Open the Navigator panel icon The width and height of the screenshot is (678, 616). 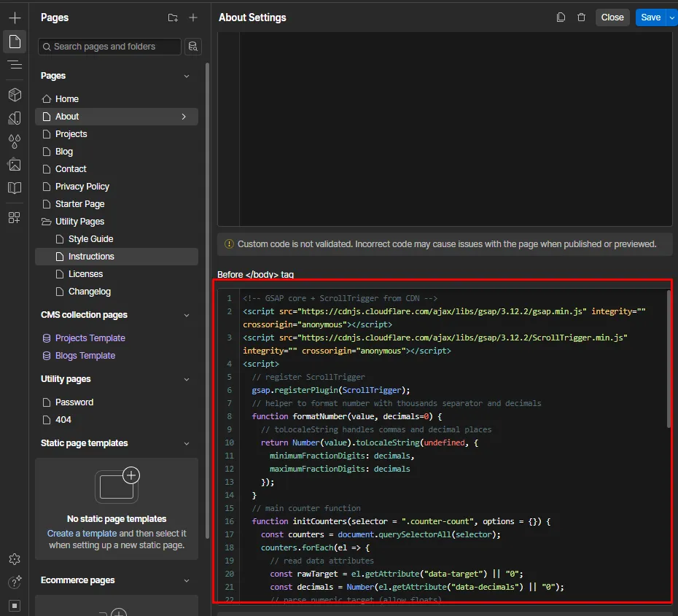pos(15,65)
